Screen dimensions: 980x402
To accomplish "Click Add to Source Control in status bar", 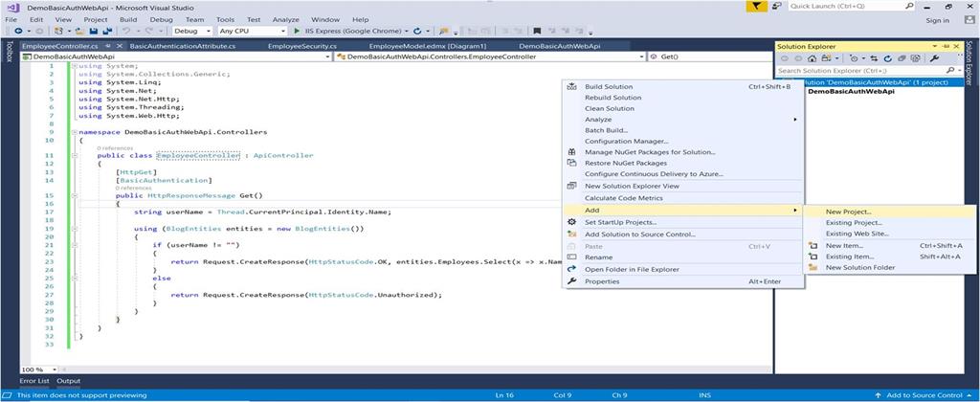I will pyautogui.click(x=924, y=395).
